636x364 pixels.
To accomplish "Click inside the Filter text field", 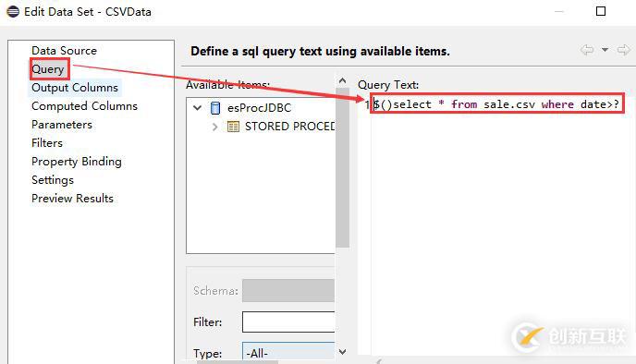I will (288, 322).
